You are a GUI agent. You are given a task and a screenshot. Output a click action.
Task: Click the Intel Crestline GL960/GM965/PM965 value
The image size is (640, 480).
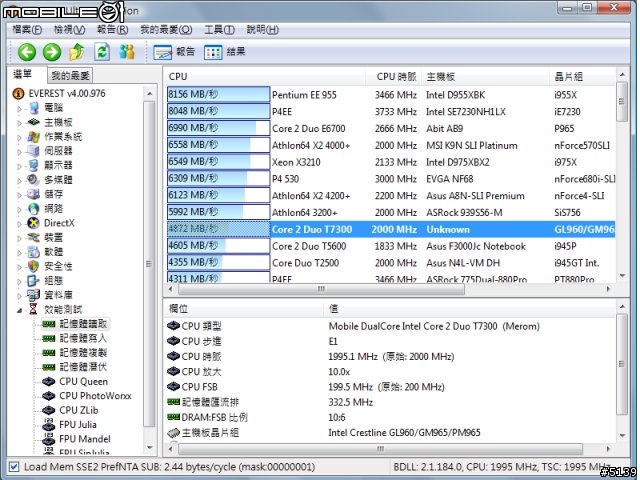(404, 433)
